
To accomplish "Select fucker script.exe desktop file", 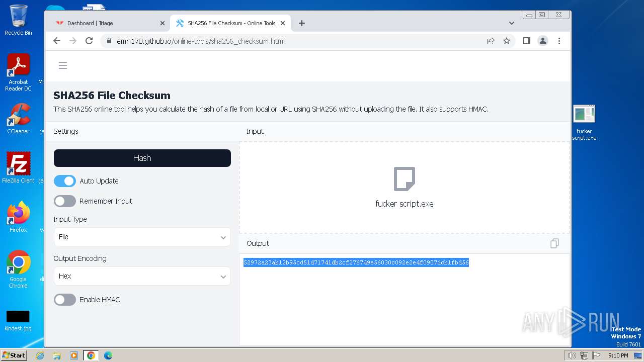I will 584,123.
